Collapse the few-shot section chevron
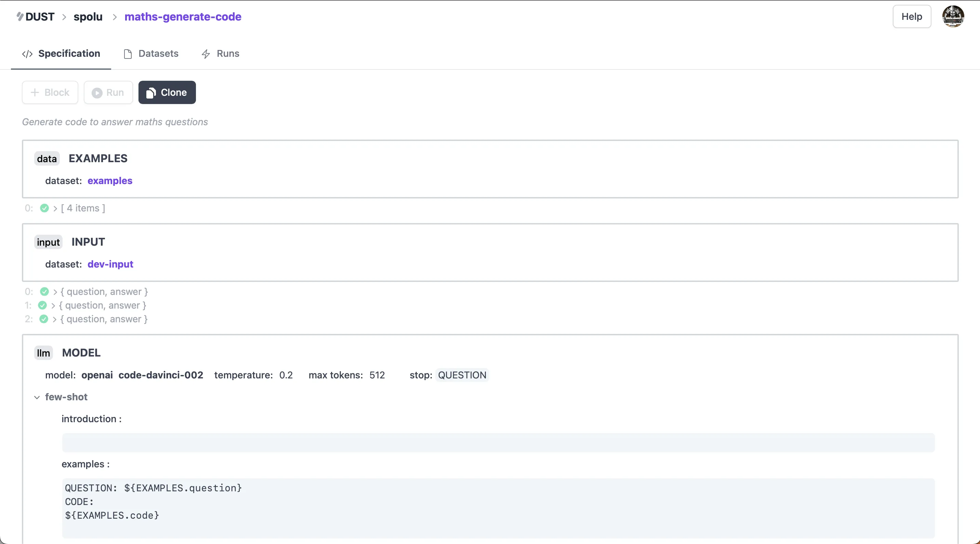This screenshot has height=544, width=980. click(37, 398)
